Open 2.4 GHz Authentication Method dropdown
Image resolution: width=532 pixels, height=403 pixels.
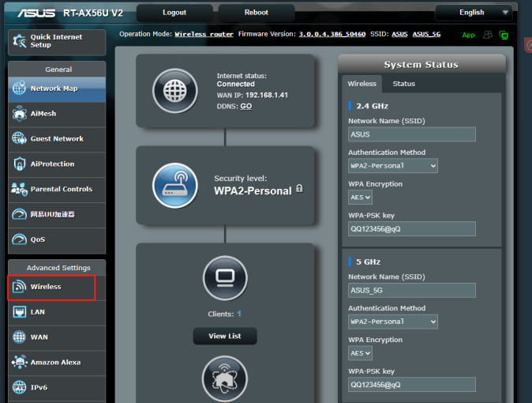(x=393, y=166)
